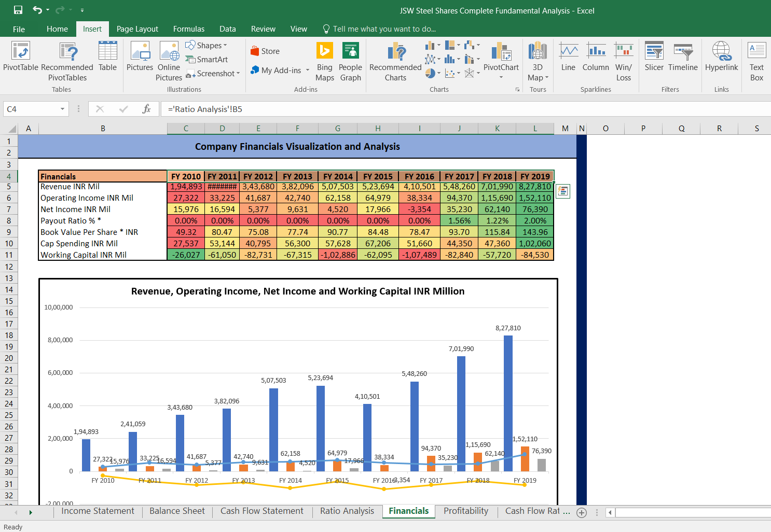Insert a Table from the ribbon

coord(107,57)
